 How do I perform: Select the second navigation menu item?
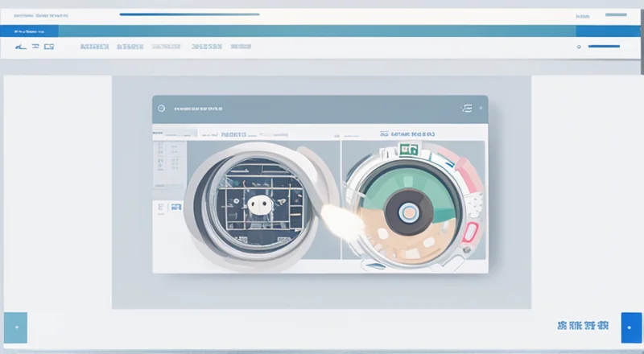(x=130, y=47)
